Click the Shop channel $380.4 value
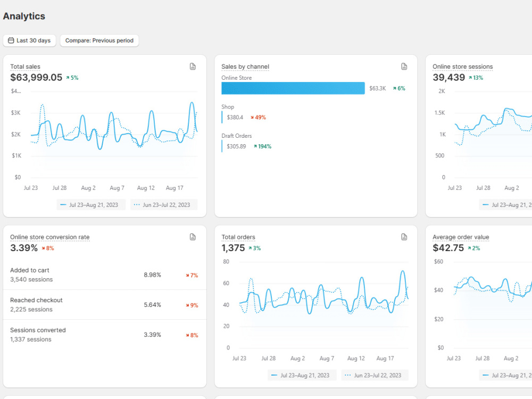This screenshot has height=399, width=532. 235,118
